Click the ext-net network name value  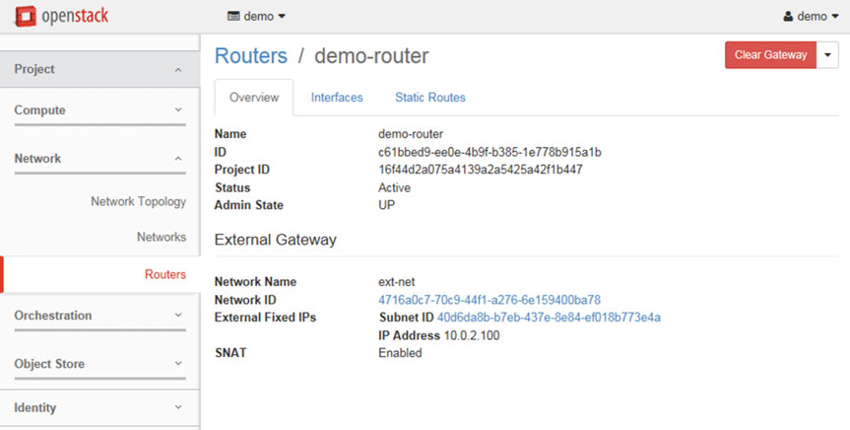pyautogui.click(x=397, y=282)
